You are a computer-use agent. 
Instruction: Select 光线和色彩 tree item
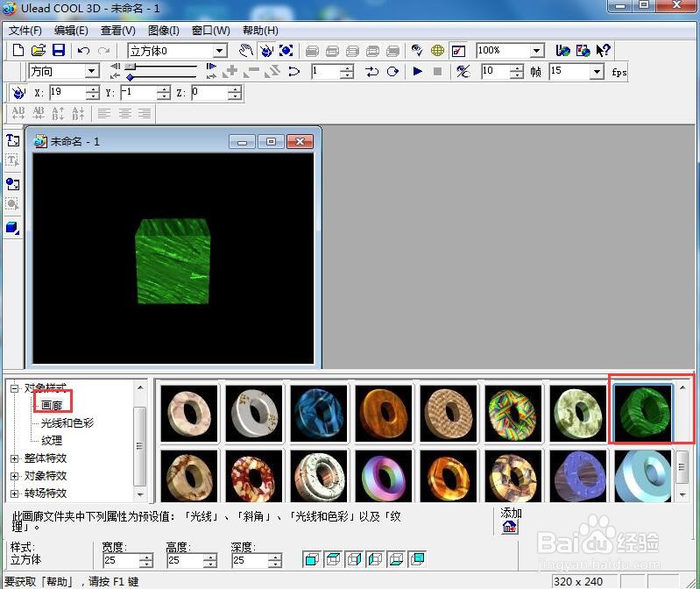67,422
